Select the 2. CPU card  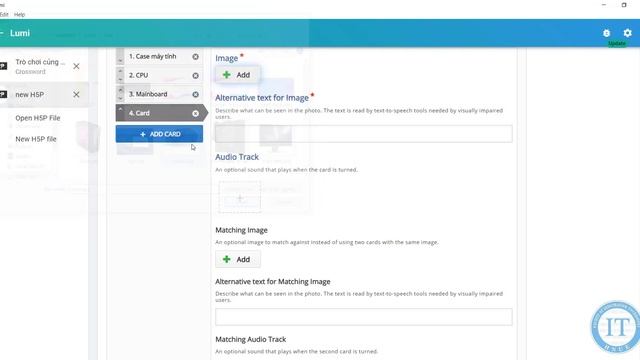tap(138, 75)
